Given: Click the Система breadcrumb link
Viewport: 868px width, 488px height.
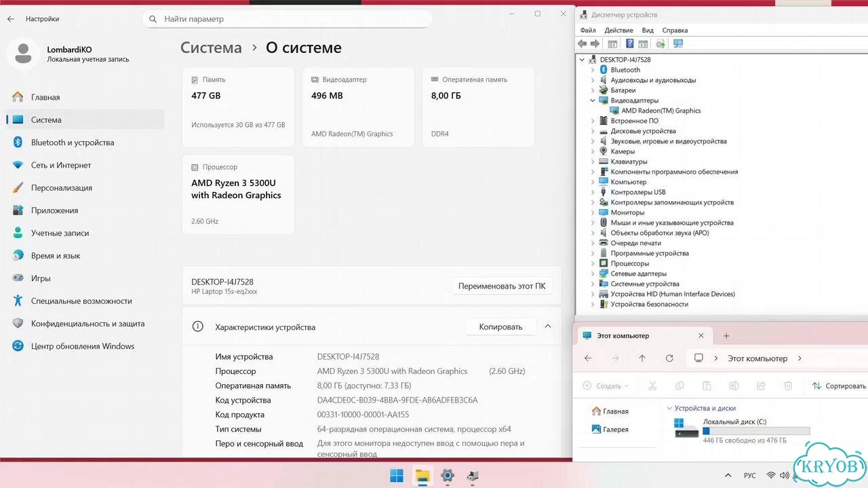Looking at the screenshot, I should click(x=211, y=48).
